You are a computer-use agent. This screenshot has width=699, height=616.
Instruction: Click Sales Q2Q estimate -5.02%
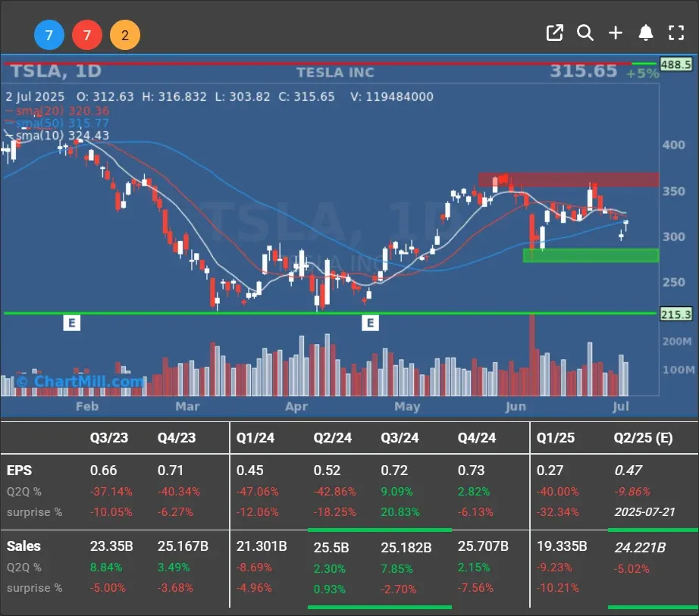click(632, 569)
